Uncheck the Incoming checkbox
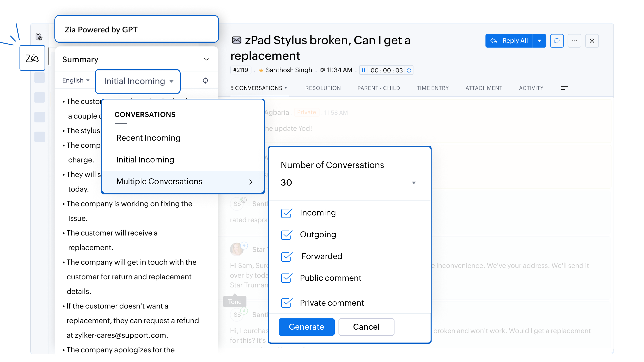This screenshot has height=362, width=644. tap(286, 213)
